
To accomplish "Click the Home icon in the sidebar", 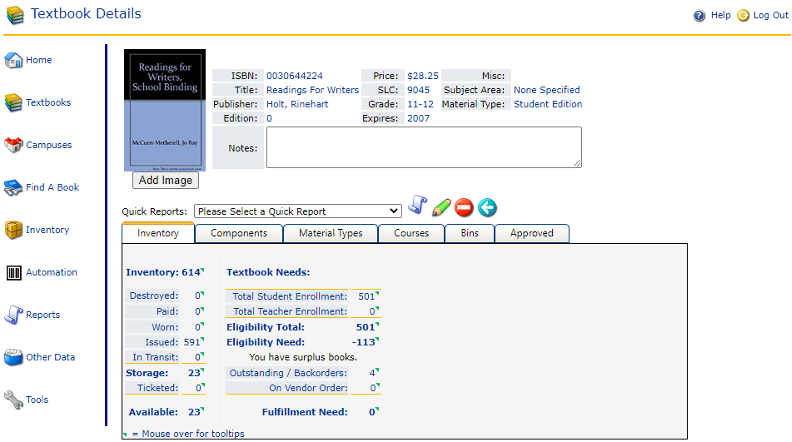I will [x=14, y=60].
